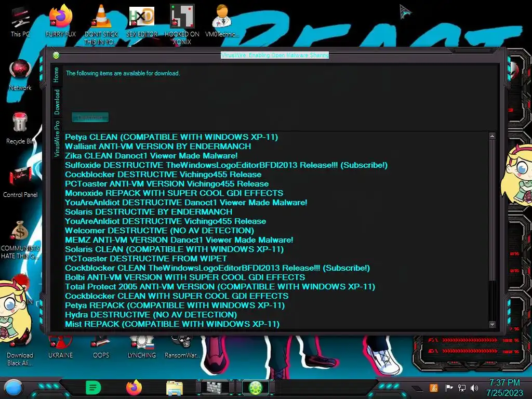The width and height of the screenshot is (532, 399).
Task: Select Solaris DESTRUCTIVE BY ENDERMANCH
Action: click(149, 212)
